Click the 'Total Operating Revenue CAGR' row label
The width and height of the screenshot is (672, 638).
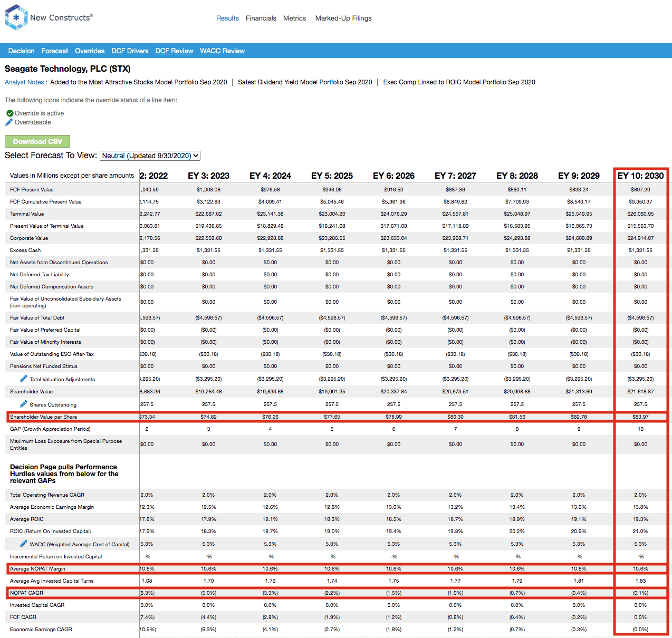coord(47,495)
